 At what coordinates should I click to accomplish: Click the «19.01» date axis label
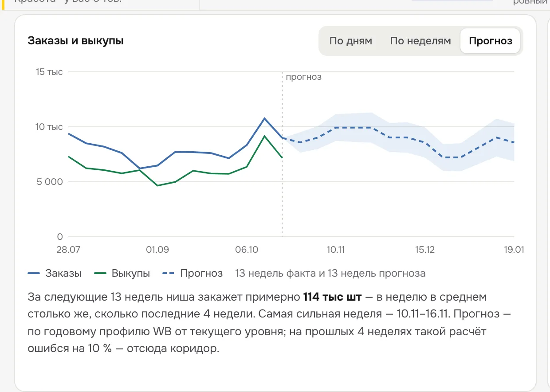pos(514,250)
